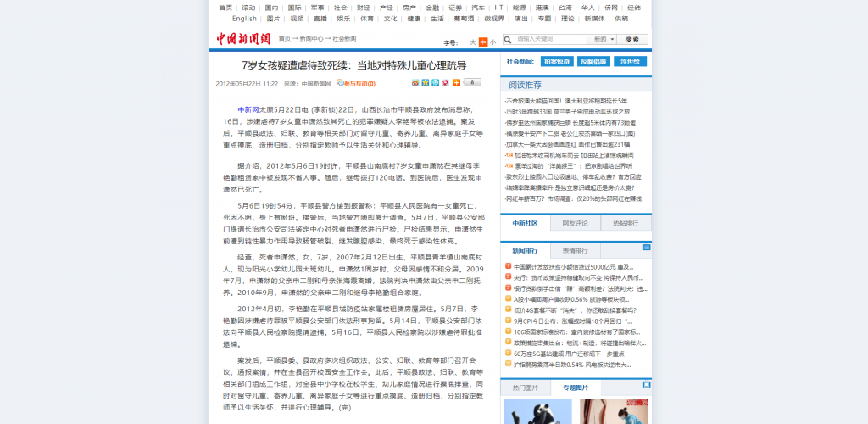Viewport: 868px width, 424px height.
Task: Click 新闻中心 in the breadcrumb
Action: pyautogui.click(x=312, y=39)
